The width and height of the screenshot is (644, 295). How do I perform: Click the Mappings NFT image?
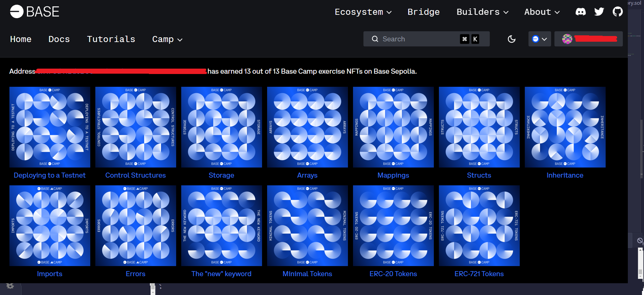coord(393,127)
